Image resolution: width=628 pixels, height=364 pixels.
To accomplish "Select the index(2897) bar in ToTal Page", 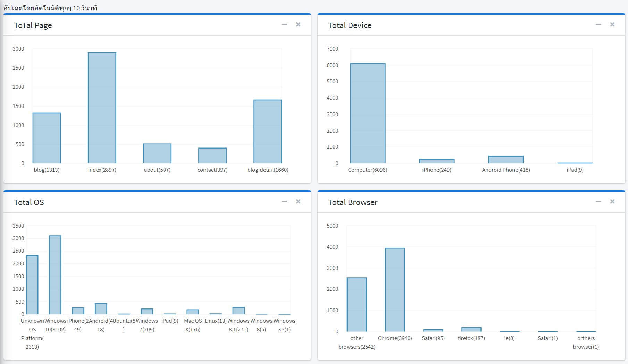I will (102, 108).
